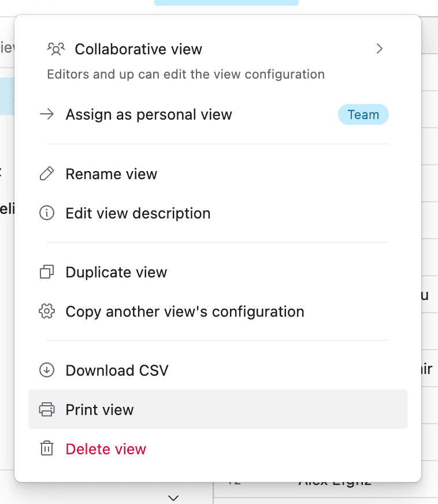Pick Copy another view's configuration

pos(185,312)
